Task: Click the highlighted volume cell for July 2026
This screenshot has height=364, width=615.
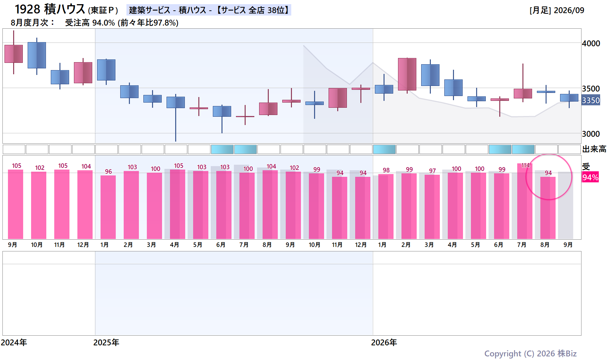Action: [x=523, y=149]
